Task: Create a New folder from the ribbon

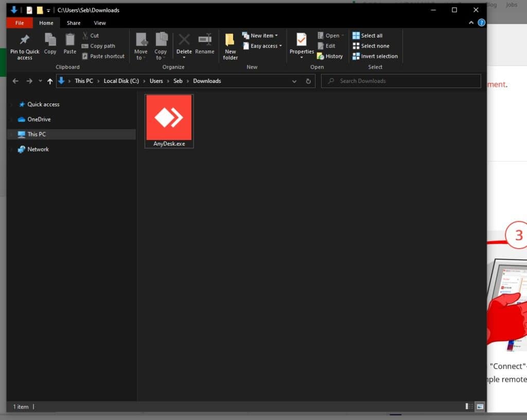Action: 230,45
